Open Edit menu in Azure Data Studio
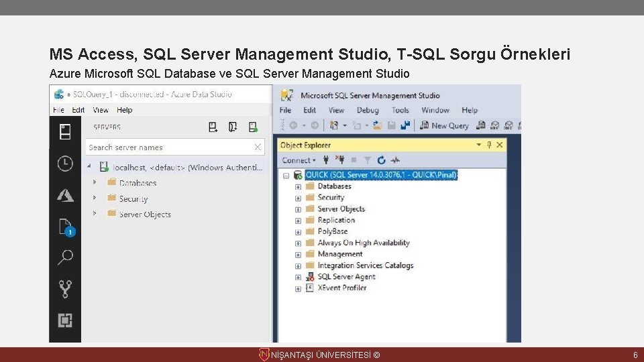Viewport: 644px width, 362px height. pos(78,110)
